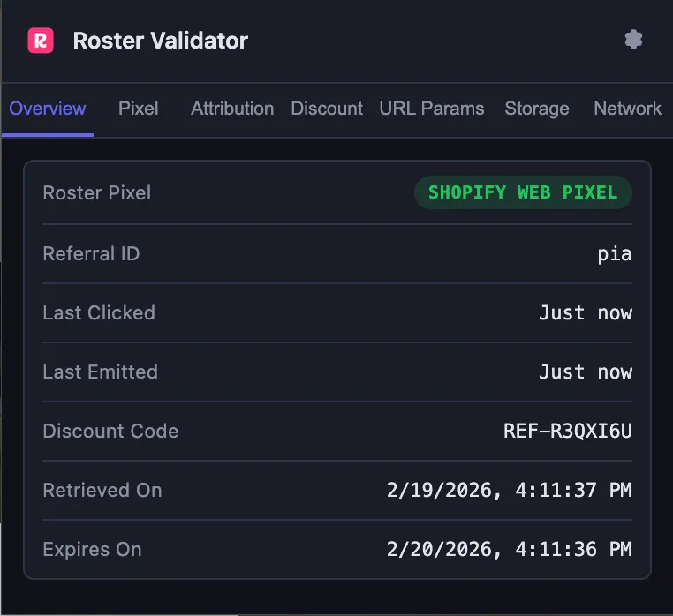Image resolution: width=673 pixels, height=616 pixels.
Task: Open settings via the gear icon
Action: click(x=633, y=40)
